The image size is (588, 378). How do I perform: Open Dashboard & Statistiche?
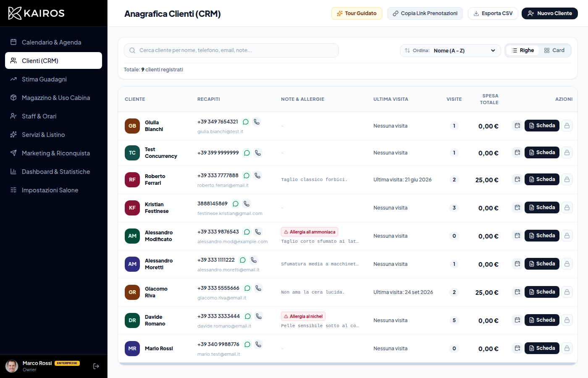coord(54,171)
